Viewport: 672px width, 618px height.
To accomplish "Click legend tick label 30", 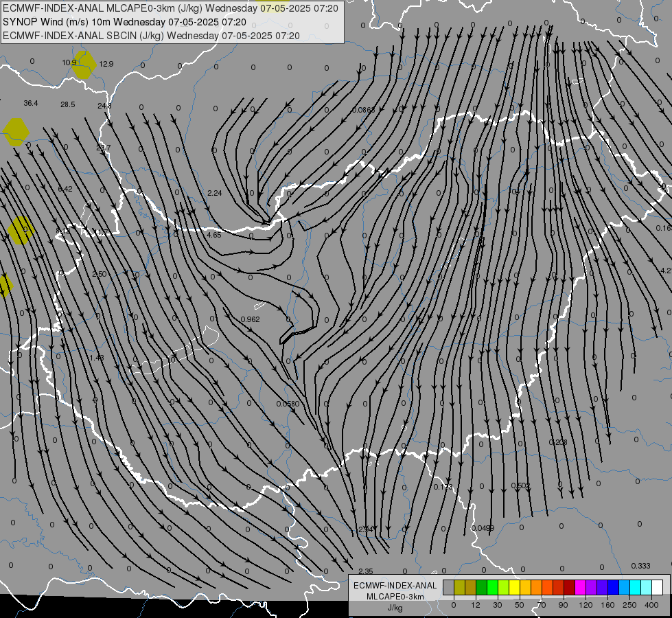I will click(497, 605).
